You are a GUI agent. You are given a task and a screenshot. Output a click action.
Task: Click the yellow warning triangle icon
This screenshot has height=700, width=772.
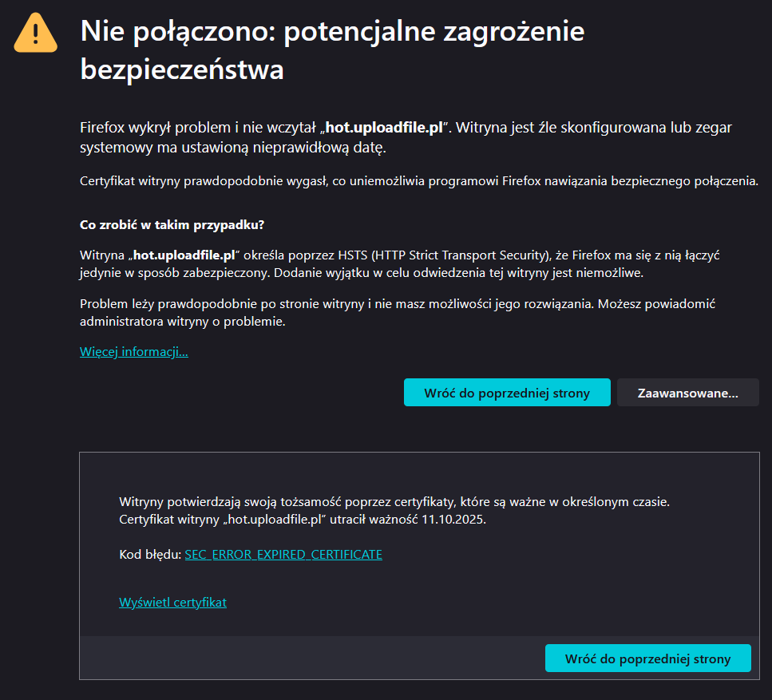(35, 33)
